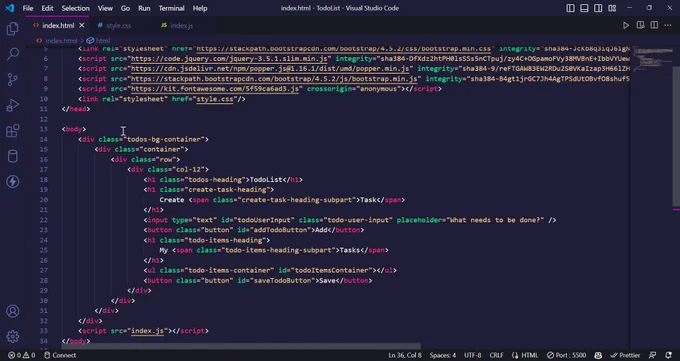Click the minimap code overview
The width and height of the screenshot is (680, 361).
[x=652, y=59]
